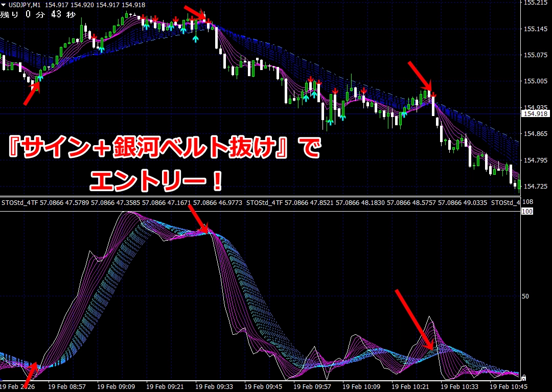Click the 19 Feb 10:09 time label
The image size is (552, 392).
361,387
